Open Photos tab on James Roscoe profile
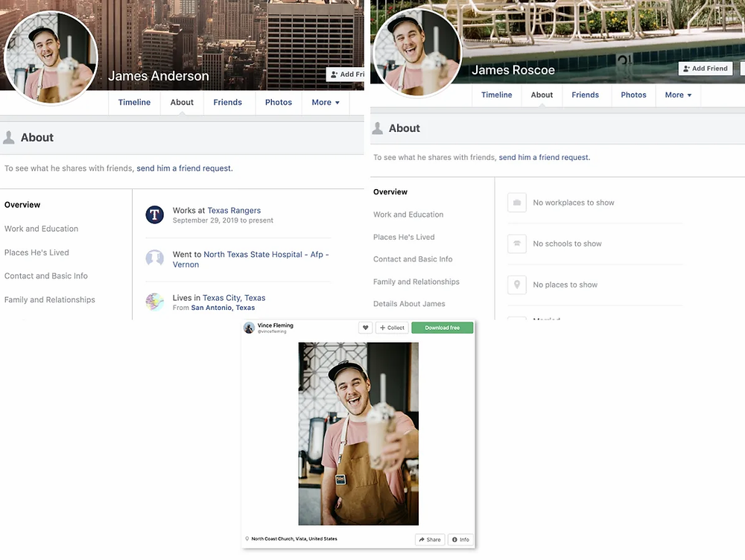 pos(633,95)
